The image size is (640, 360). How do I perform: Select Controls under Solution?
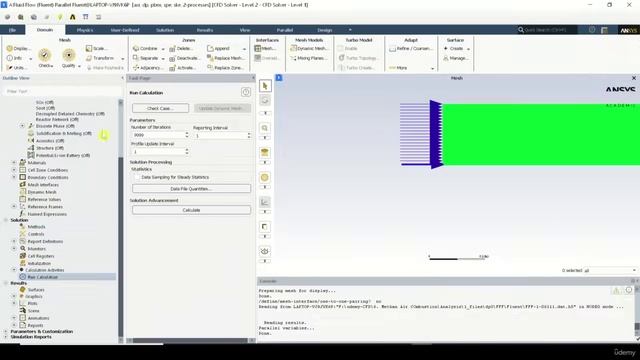(x=36, y=234)
